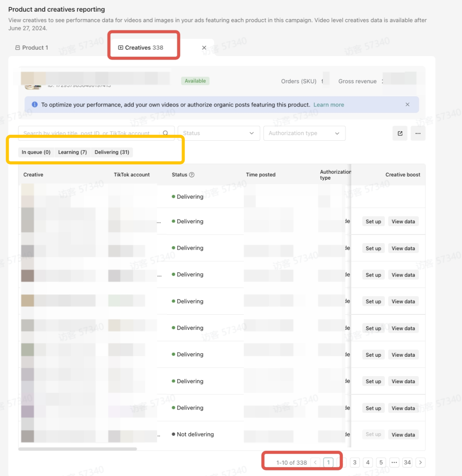The width and height of the screenshot is (462, 476).
Task: Open View data in the second creative row
Action: (403, 222)
